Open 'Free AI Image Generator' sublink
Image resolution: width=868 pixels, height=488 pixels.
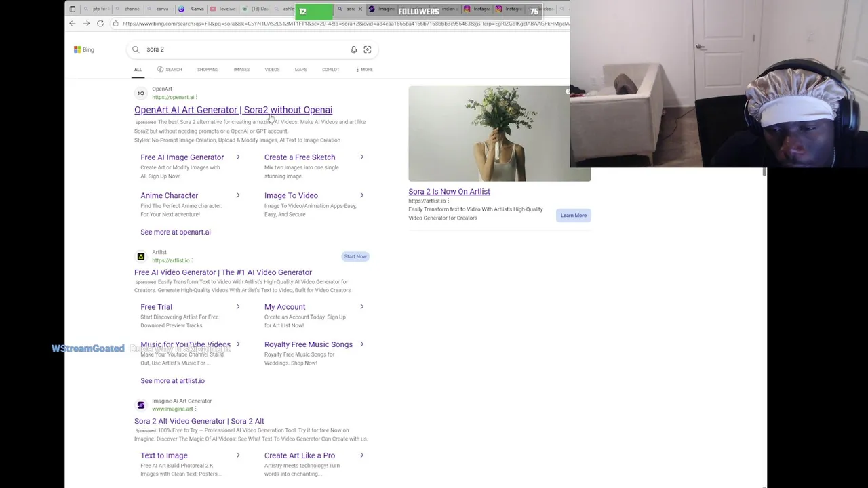coord(182,157)
